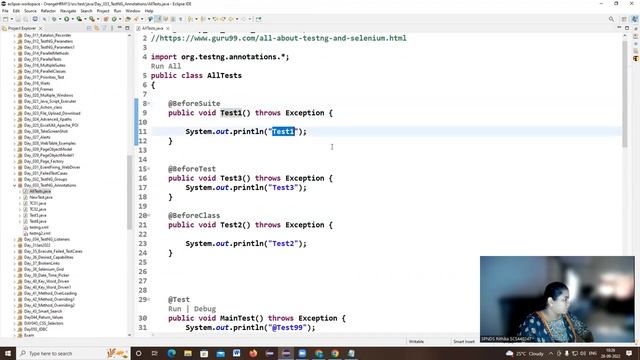Click the New Java Package toolbar icon
Image resolution: width=640 pixels, height=360 pixels.
pos(106,19)
